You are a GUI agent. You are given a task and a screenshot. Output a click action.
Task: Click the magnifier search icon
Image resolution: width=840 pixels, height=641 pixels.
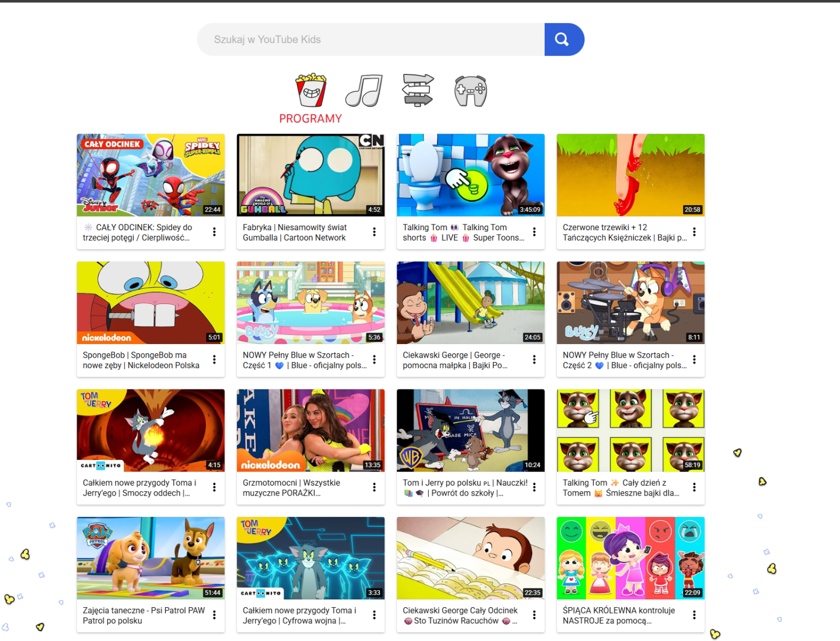(563, 39)
